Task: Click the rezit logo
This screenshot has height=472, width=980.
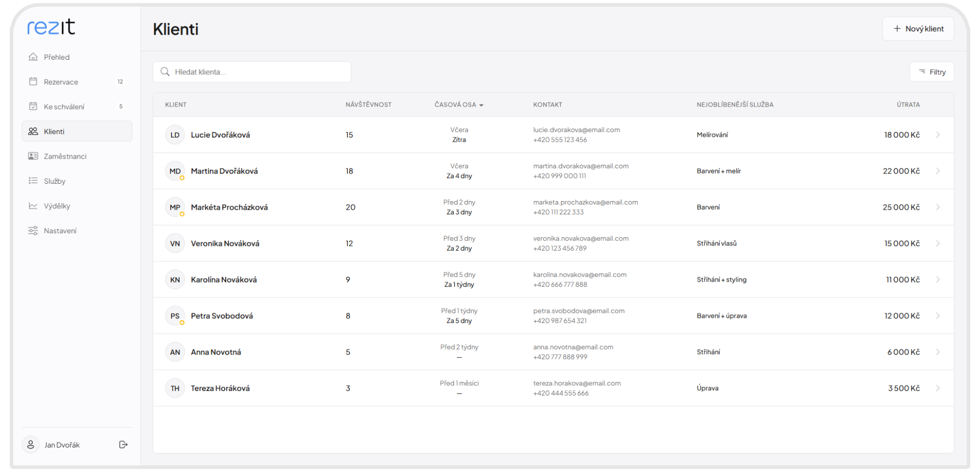Action: coord(51,27)
